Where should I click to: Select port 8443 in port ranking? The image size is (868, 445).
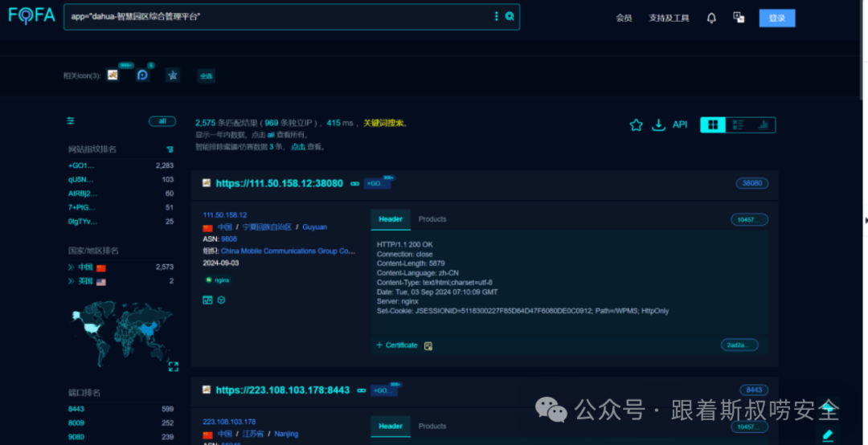[x=121, y=409]
